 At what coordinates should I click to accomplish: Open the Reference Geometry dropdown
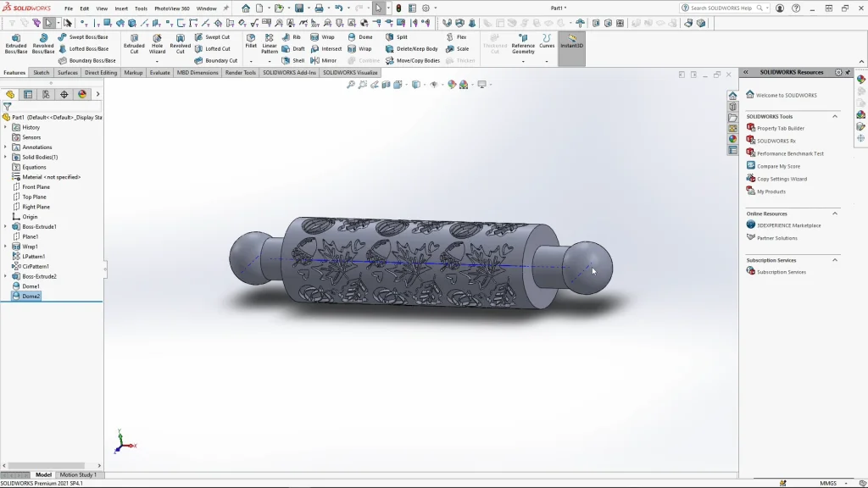pos(523,62)
